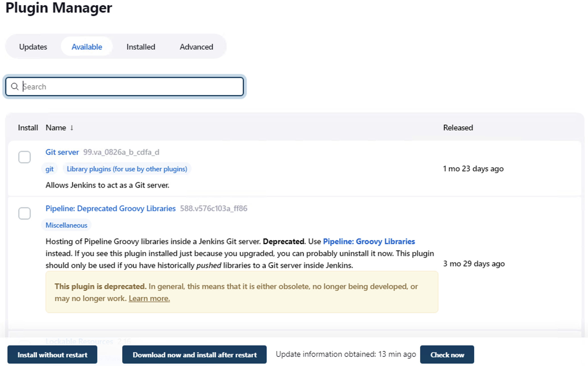Screen dimensions: 588x366
Task: Click the git category tag
Action: click(x=49, y=169)
